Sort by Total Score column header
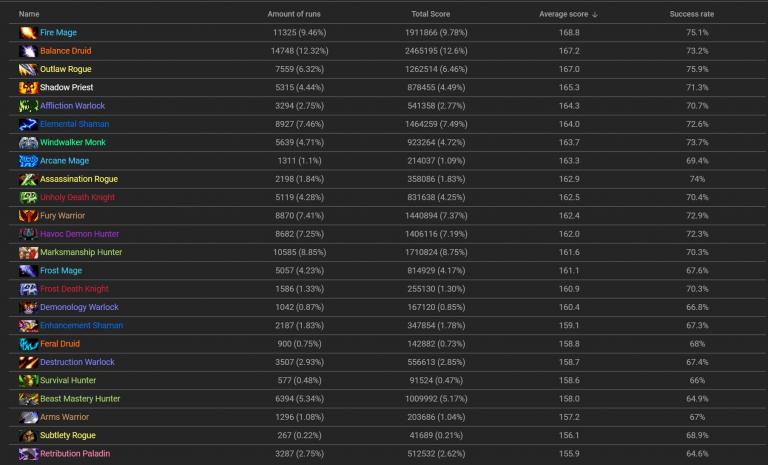This screenshot has height=465, width=768. pos(432,14)
